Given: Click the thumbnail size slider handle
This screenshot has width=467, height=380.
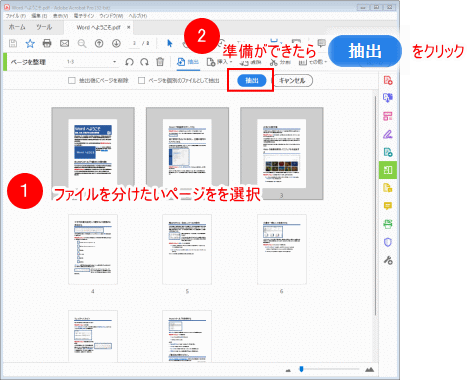Looking at the screenshot, I should [x=301, y=369].
